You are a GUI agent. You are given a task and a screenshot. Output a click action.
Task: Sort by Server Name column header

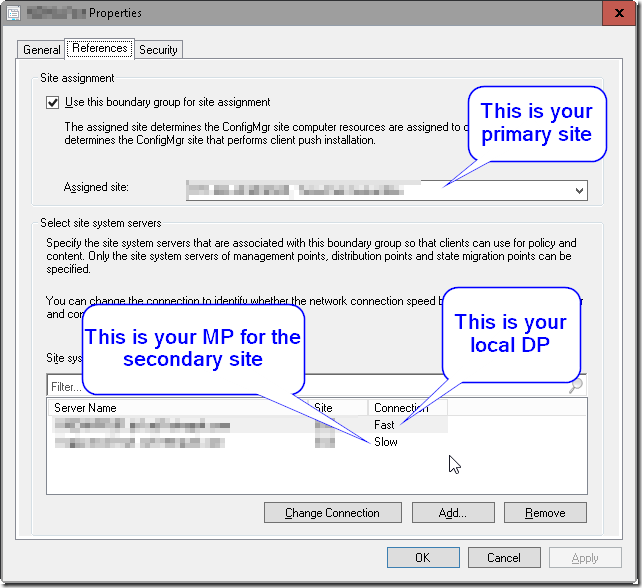(x=178, y=408)
